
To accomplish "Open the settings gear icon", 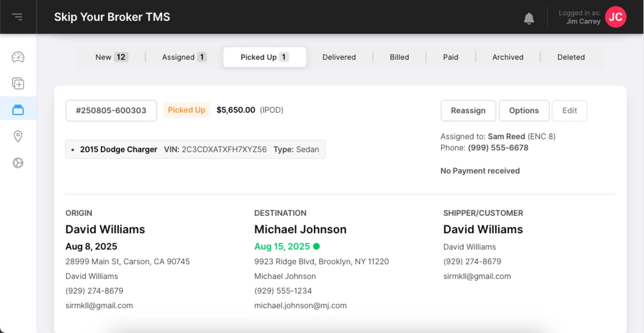I will pos(18,162).
